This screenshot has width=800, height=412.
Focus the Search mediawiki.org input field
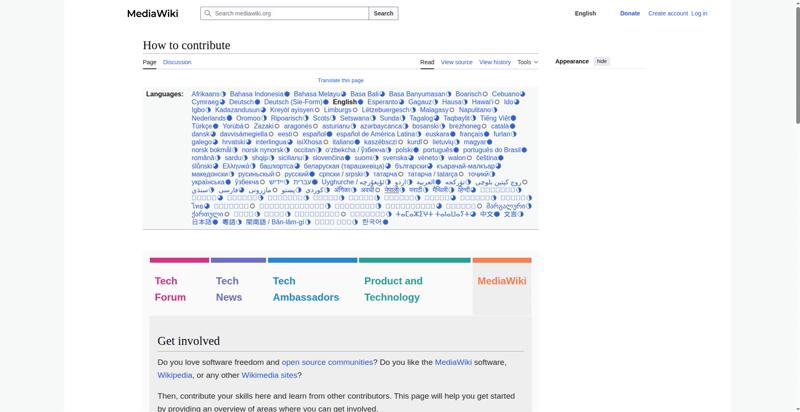(290, 14)
